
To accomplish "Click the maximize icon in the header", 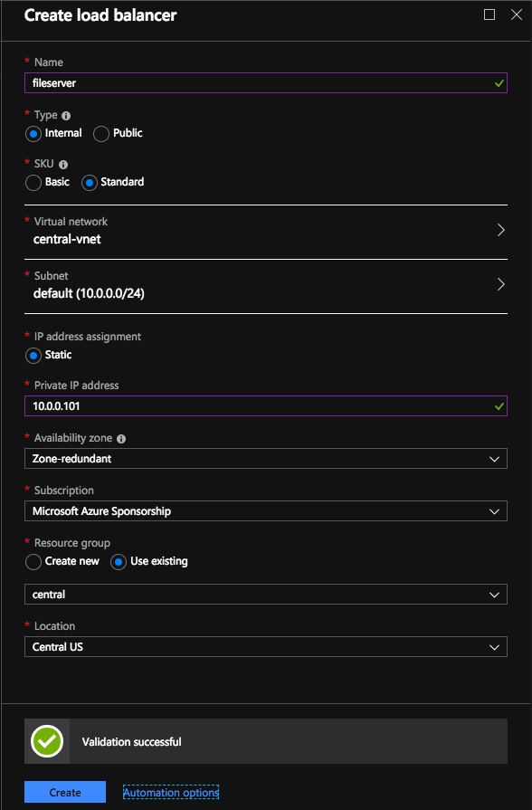I will click(x=488, y=15).
